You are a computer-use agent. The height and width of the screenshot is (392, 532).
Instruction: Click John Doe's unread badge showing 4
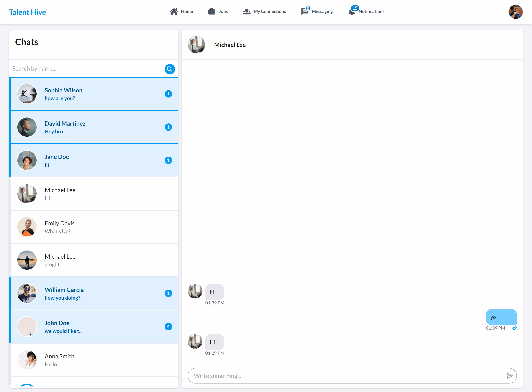[168, 326]
